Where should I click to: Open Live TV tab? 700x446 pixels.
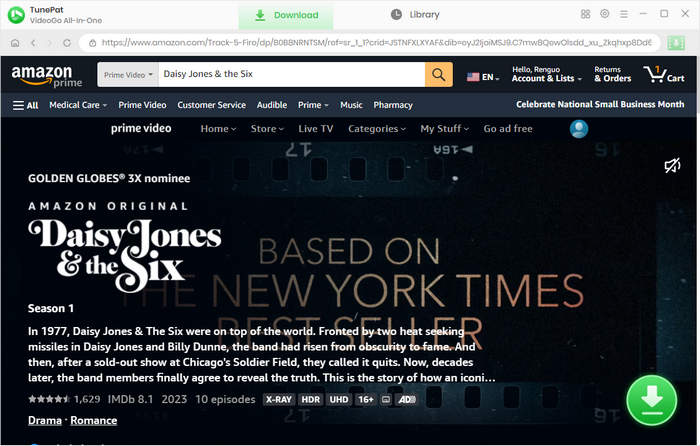[x=316, y=129]
